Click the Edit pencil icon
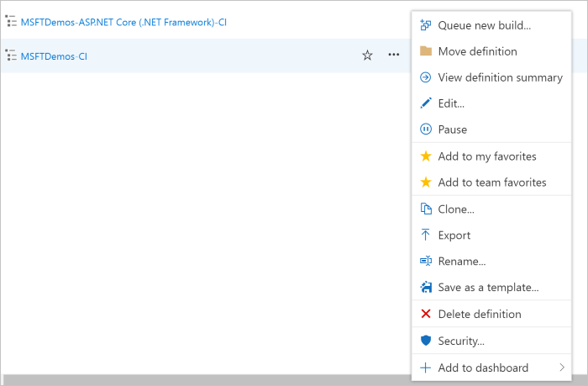Viewport: 588px width, 386px height. [425, 103]
